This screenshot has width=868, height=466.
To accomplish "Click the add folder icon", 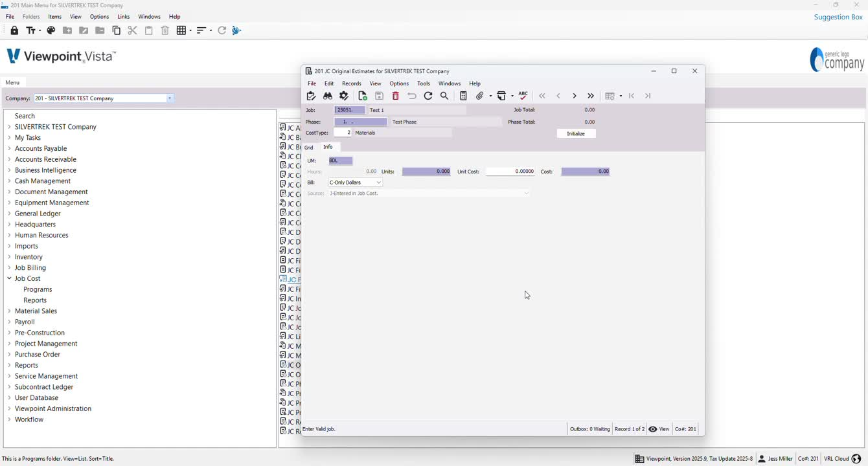I will pyautogui.click(x=67, y=30).
